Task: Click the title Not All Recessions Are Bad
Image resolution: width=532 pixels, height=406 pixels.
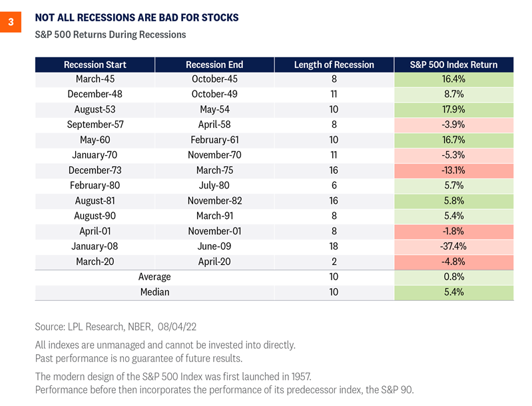Action: coord(137,18)
